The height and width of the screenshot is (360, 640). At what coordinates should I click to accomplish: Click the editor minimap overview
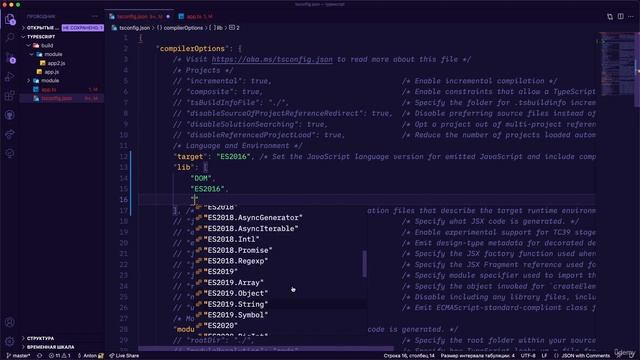tap(617, 65)
